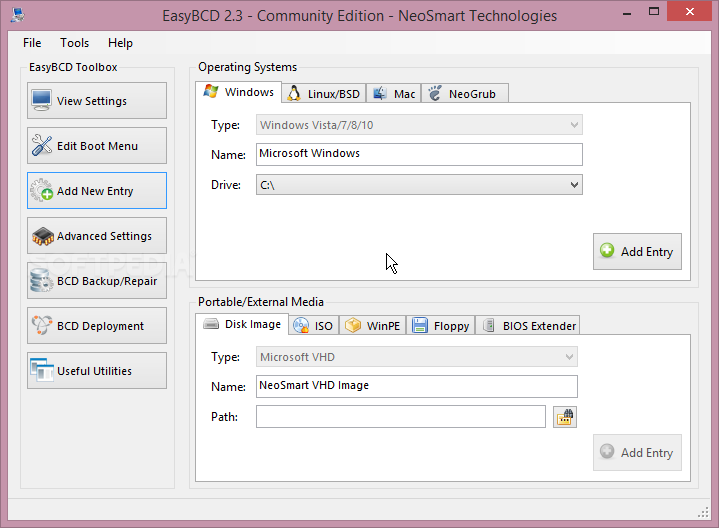Open the Microsoft VHD Type dropdown
Screen dimensions: 719x528
click(x=416, y=356)
